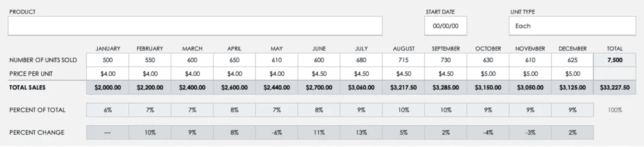Select June price per unit $4.50

point(319,74)
